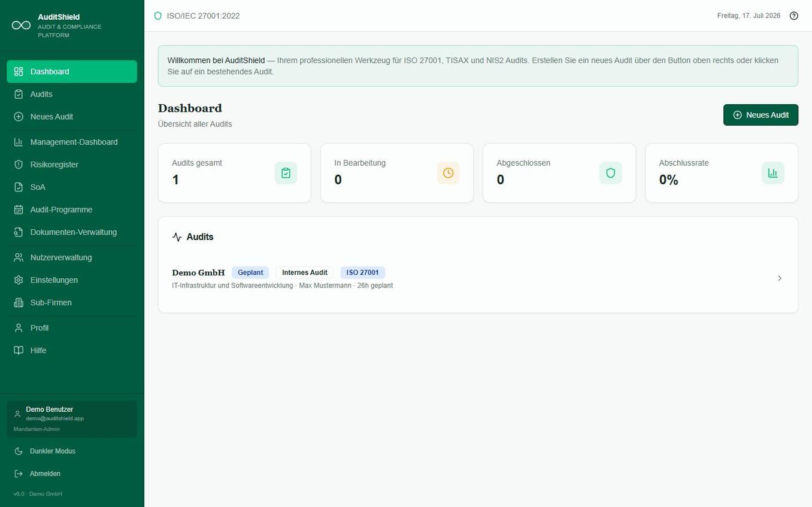Click the AuditShield infinity logo

tap(22, 25)
